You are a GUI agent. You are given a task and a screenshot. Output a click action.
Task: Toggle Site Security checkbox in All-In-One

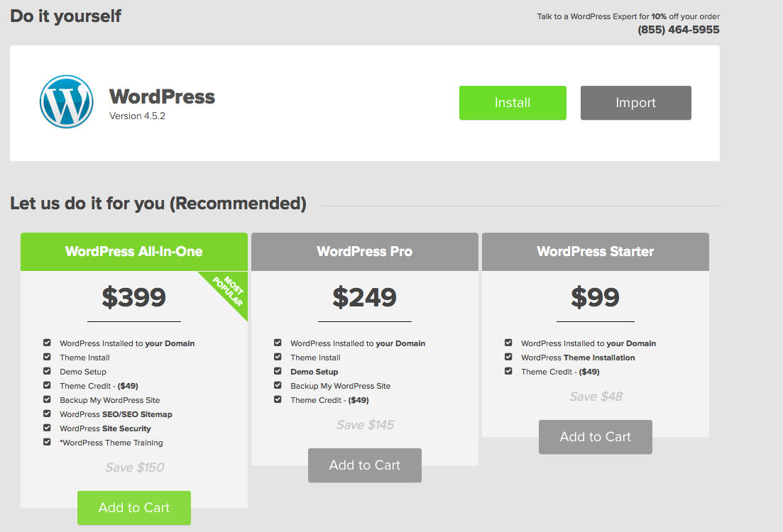point(47,428)
